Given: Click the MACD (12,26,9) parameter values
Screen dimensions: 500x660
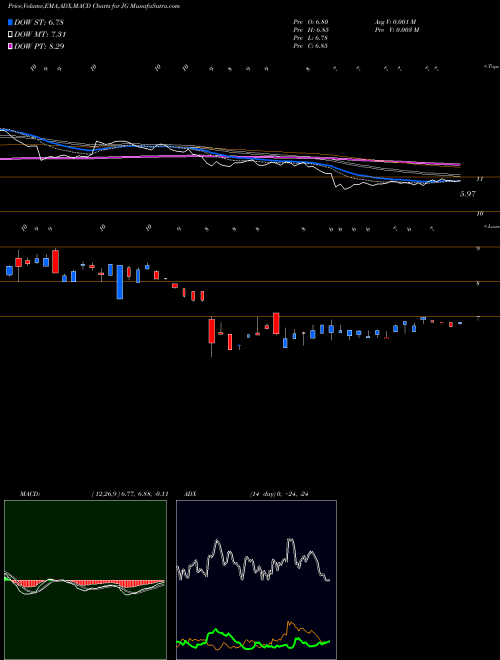Looking at the screenshot, I should click(130, 494).
